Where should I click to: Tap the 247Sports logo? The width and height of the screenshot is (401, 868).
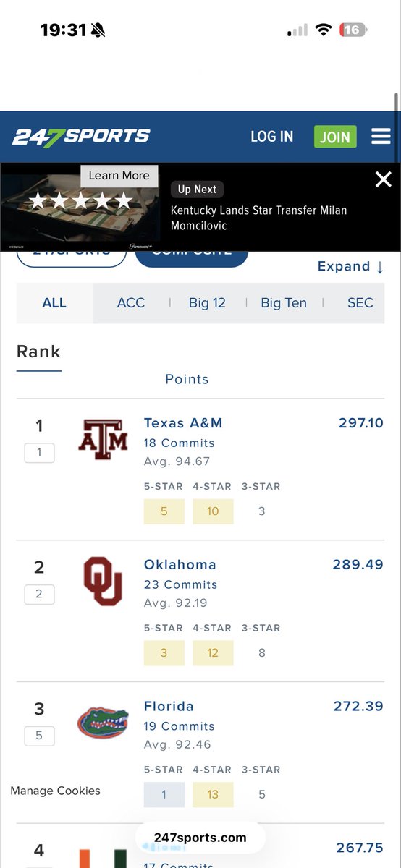[x=81, y=137]
